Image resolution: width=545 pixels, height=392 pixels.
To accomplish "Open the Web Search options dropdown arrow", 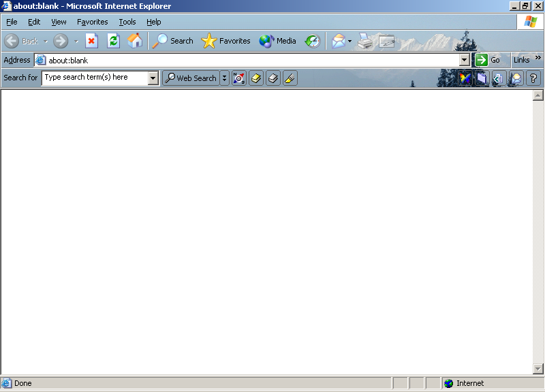I will [x=225, y=78].
